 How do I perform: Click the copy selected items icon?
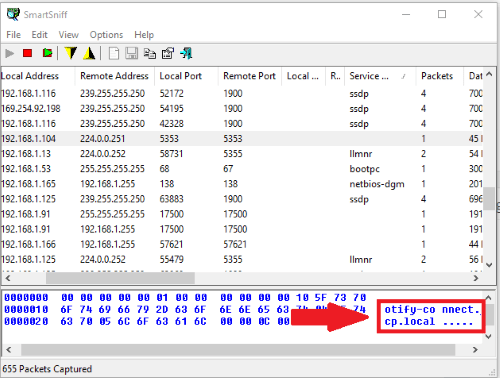(150, 53)
